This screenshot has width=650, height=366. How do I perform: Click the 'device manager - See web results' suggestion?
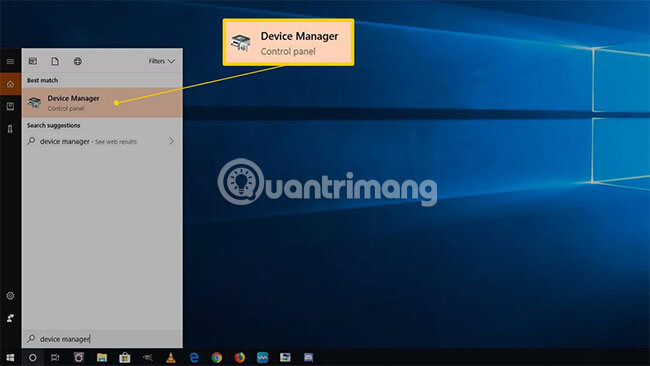click(102, 141)
